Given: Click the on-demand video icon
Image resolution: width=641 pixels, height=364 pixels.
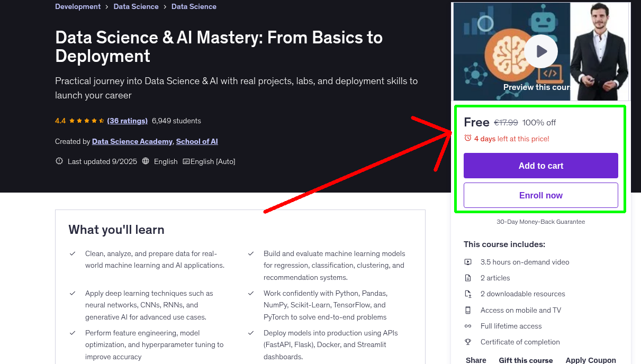Looking at the screenshot, I should pos(468,262).
